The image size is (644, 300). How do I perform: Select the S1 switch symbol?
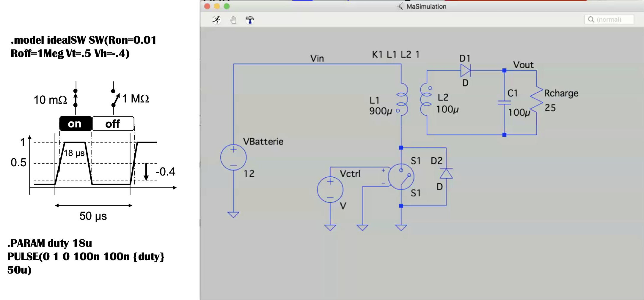pos(401,177)
